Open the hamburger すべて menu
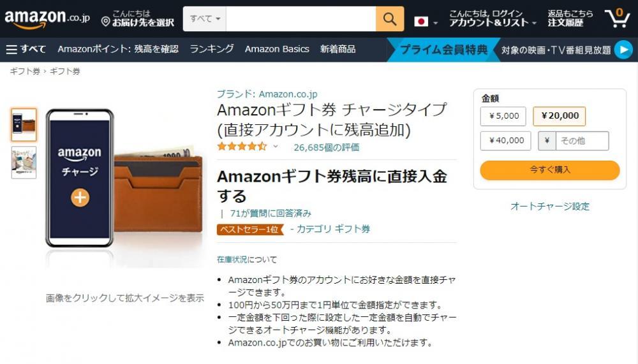This screenshot has height=364, width=638. [x=26, y=49]
